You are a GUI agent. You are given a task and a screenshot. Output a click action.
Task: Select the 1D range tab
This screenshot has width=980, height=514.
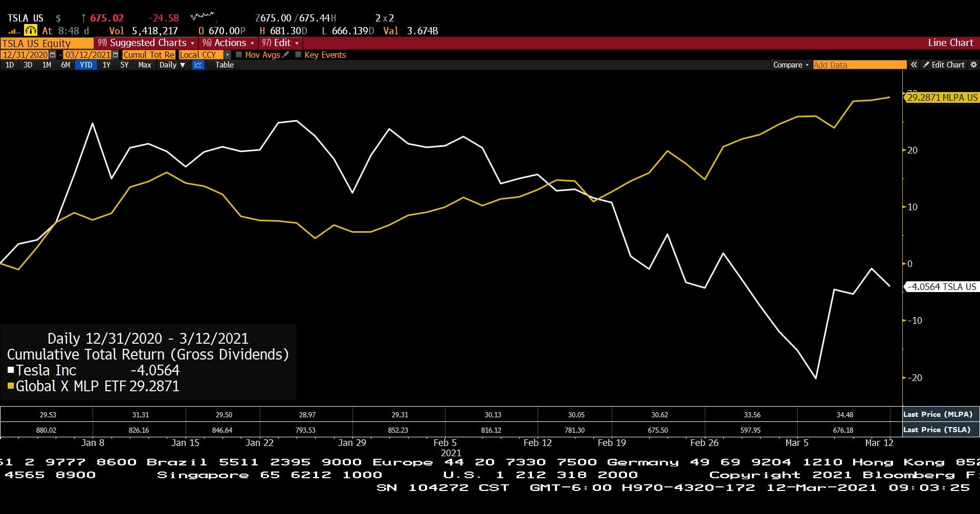10,65
